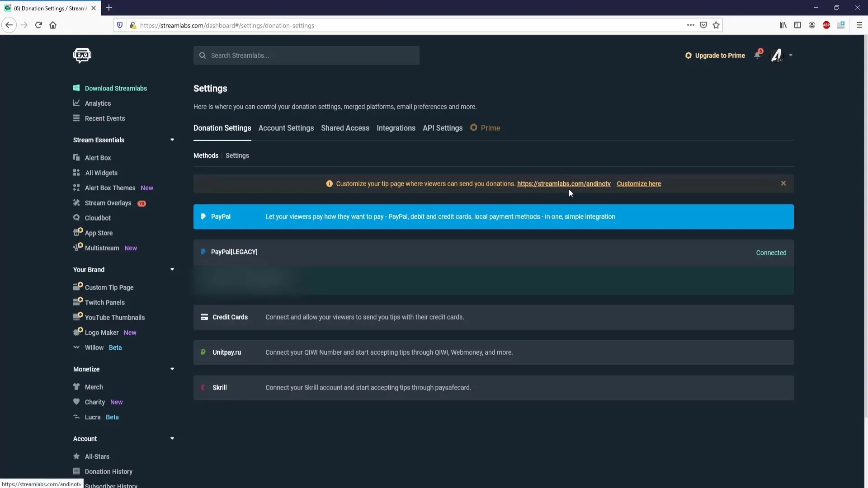Collapse the Your Brand section
The width and height of the screenshot is (868, 488).
pos(172,269)
